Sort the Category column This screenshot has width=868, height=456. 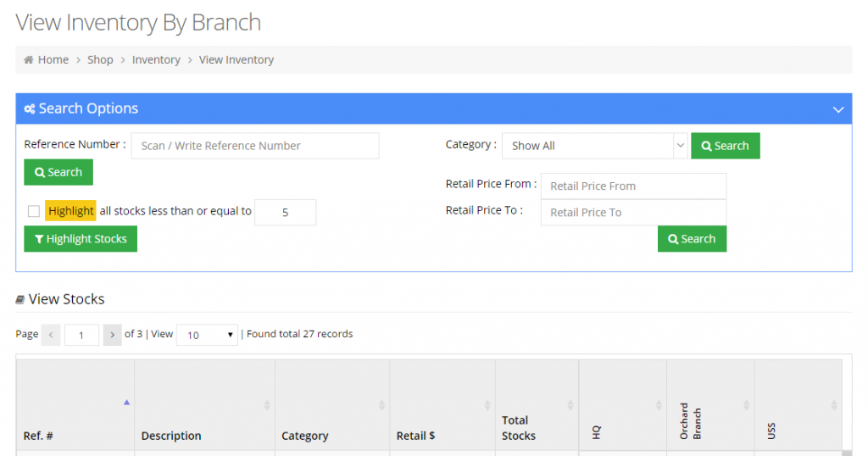(x=381, y=405)
